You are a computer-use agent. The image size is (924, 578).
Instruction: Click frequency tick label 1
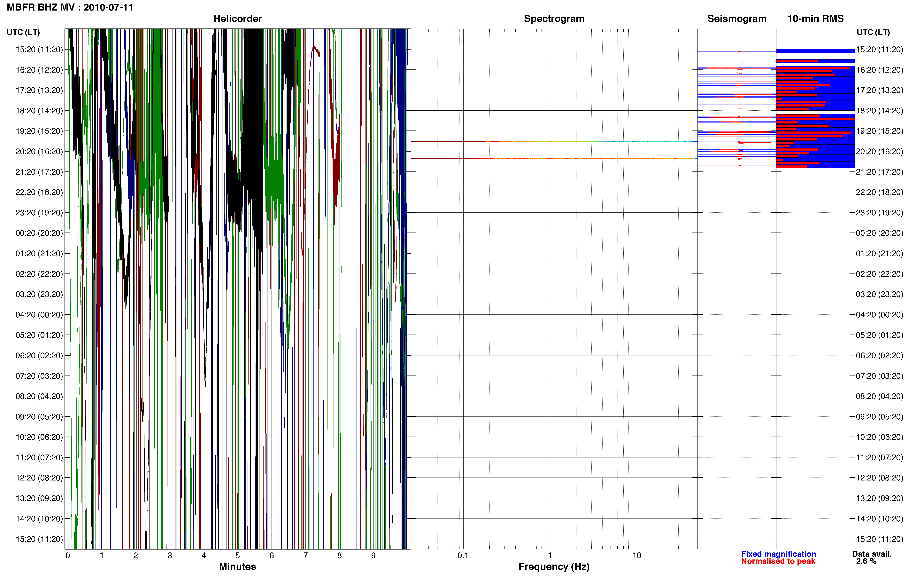[550, 556]
